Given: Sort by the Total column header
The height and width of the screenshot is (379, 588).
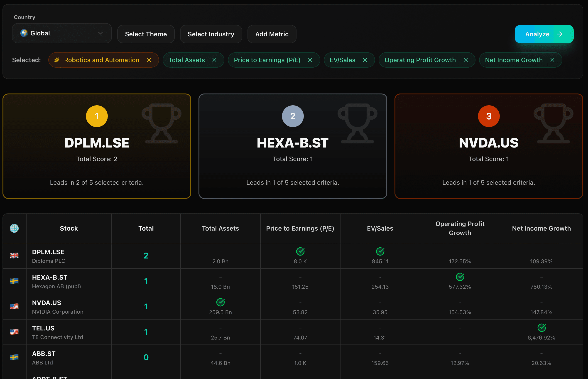Looking at the screenshot, I should tap(146, 228).
